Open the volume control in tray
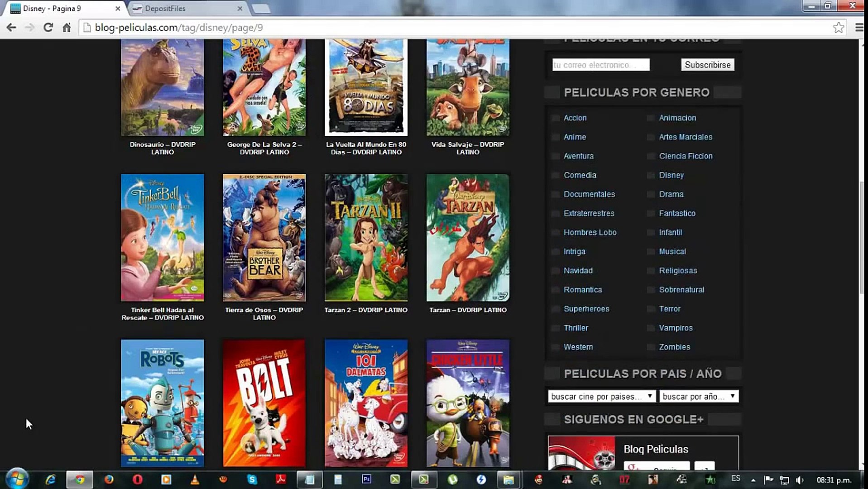Image resolution: width=868 pixels, height=489 pixels. pos(800,480)
